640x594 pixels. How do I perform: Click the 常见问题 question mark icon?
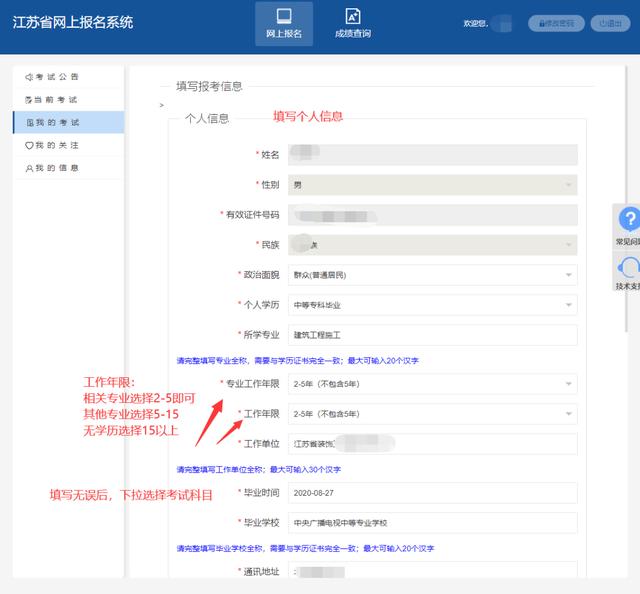(629, 219)
